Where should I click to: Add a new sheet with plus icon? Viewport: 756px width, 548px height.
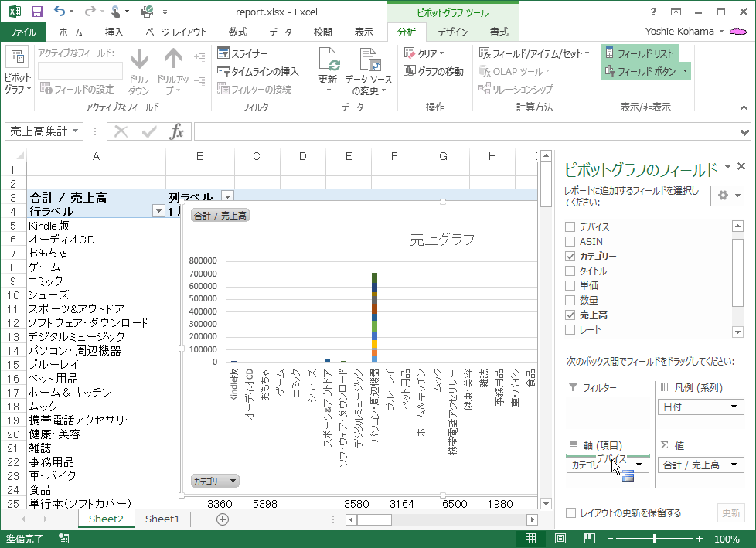click(223, 519)
